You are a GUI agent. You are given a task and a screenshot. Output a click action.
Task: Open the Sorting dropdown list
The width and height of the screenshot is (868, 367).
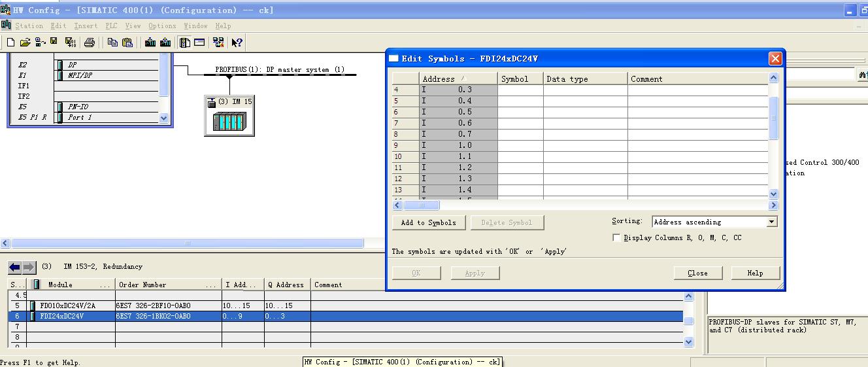[x=772, y=222]
